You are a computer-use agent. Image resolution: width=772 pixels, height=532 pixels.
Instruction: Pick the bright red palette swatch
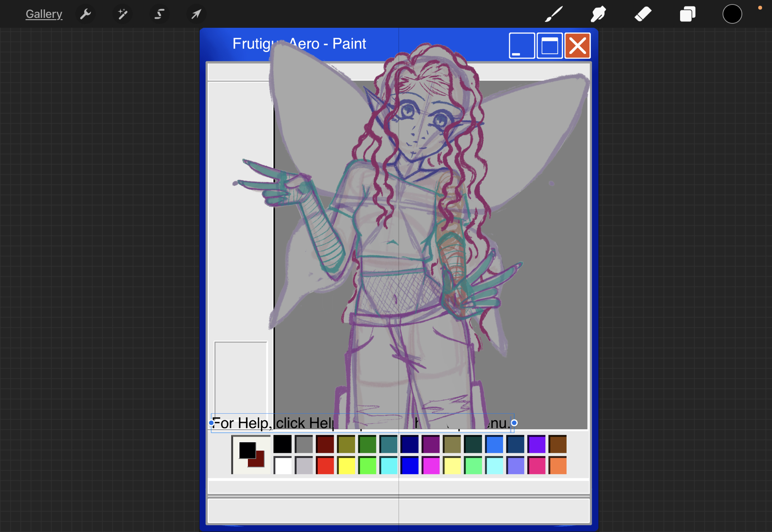(x=325, y=465)
